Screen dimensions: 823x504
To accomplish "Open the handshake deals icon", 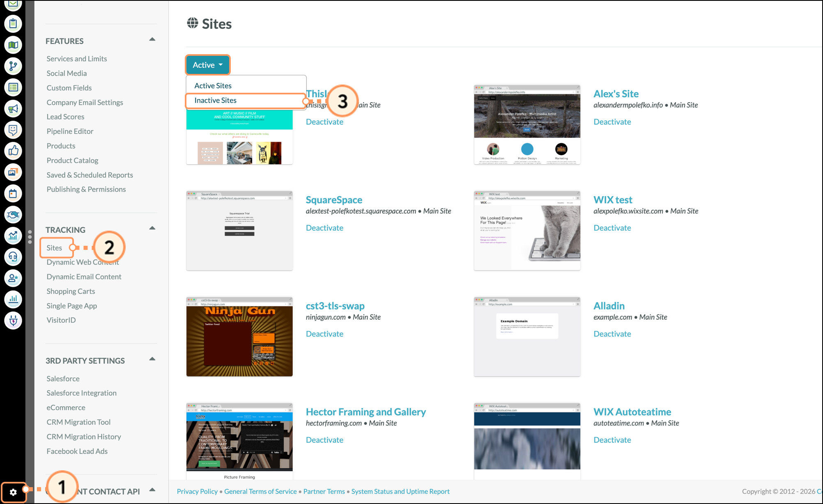I will point(13,215).
